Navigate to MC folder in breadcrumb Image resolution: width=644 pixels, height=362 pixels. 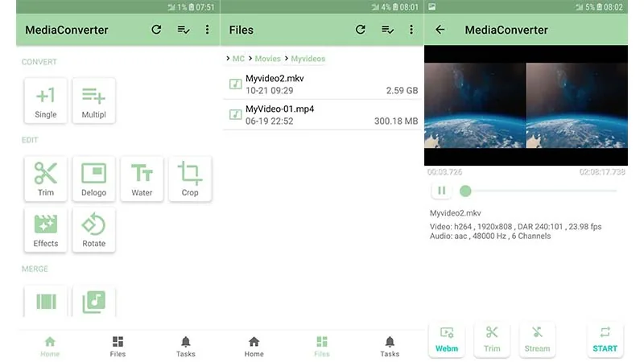[x=238, y=59]
